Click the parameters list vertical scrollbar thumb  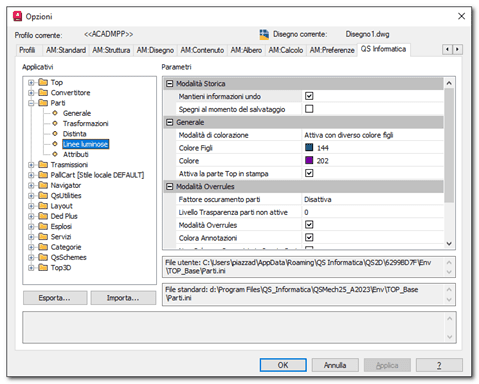tap(449, 145)
